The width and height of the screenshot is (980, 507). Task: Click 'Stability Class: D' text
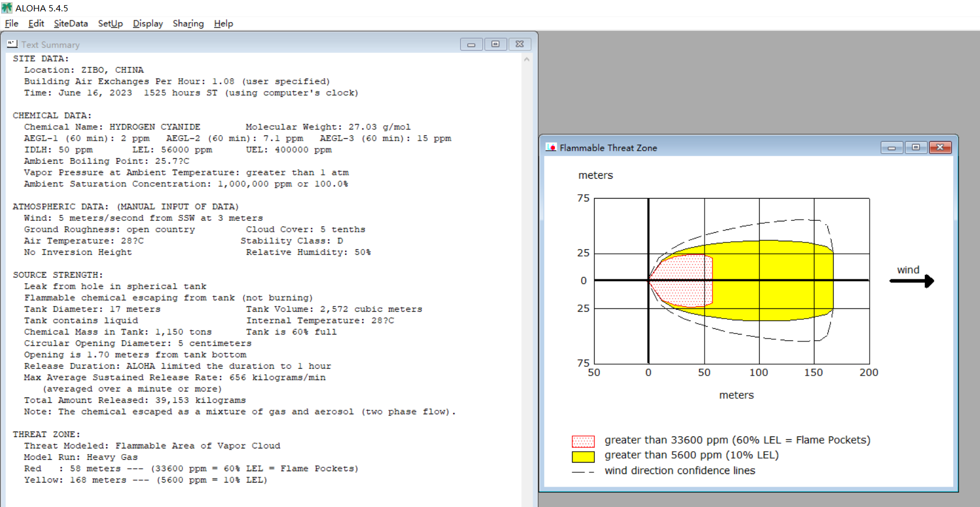click(x=291, y=241)
